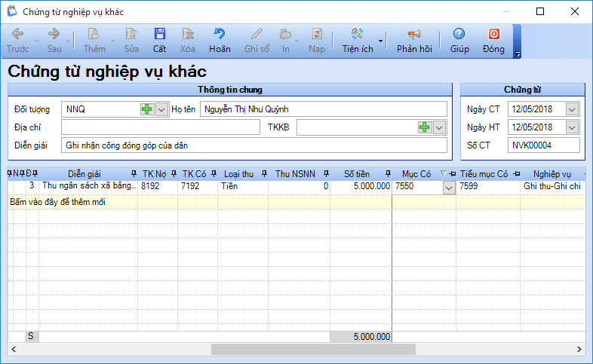
Task: Click the Số tiền column header
Action: coord(357,174)
